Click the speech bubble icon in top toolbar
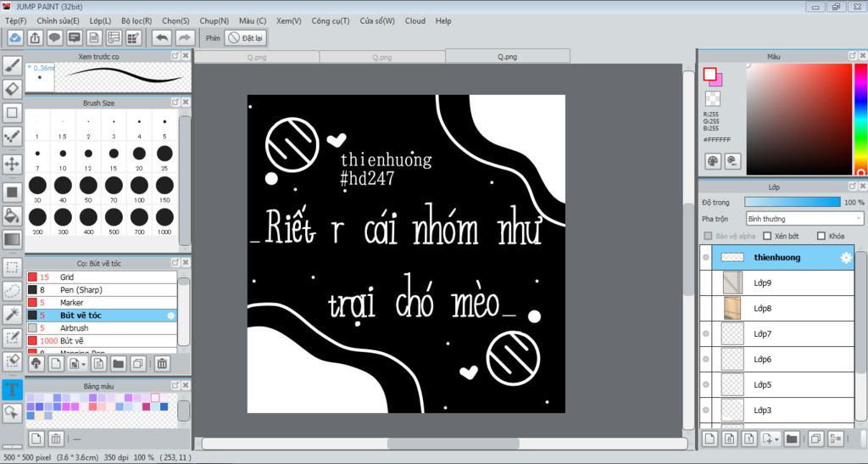 54,38
